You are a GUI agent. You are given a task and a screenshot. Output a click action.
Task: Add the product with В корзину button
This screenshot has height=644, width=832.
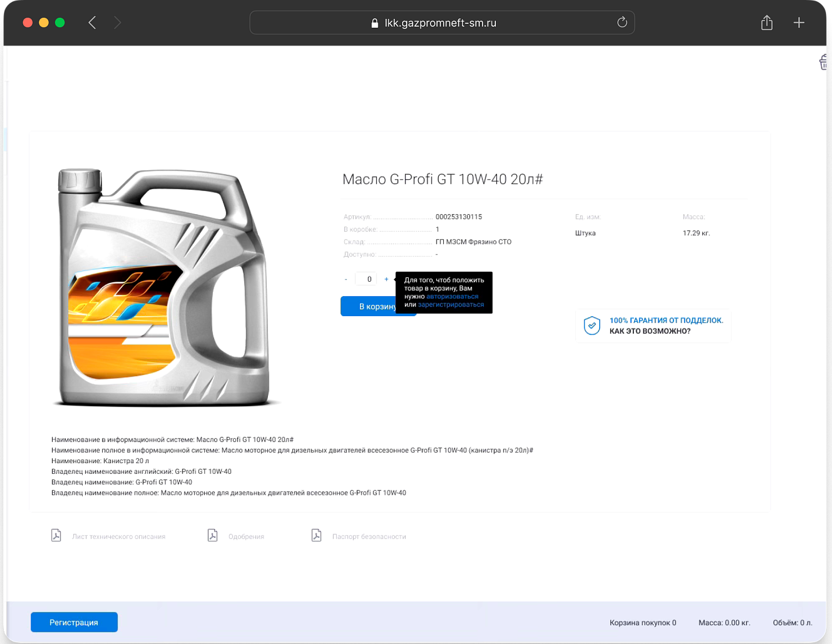(368, 306)
